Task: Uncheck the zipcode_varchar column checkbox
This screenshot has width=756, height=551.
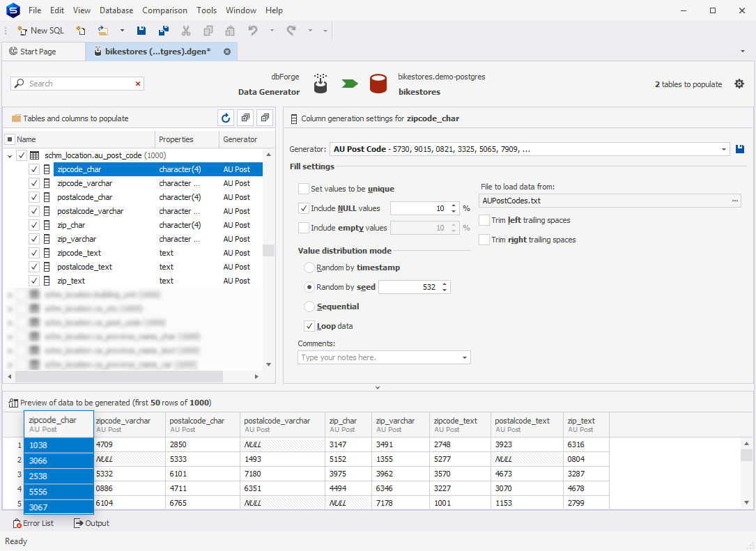Action: (33, 183)
